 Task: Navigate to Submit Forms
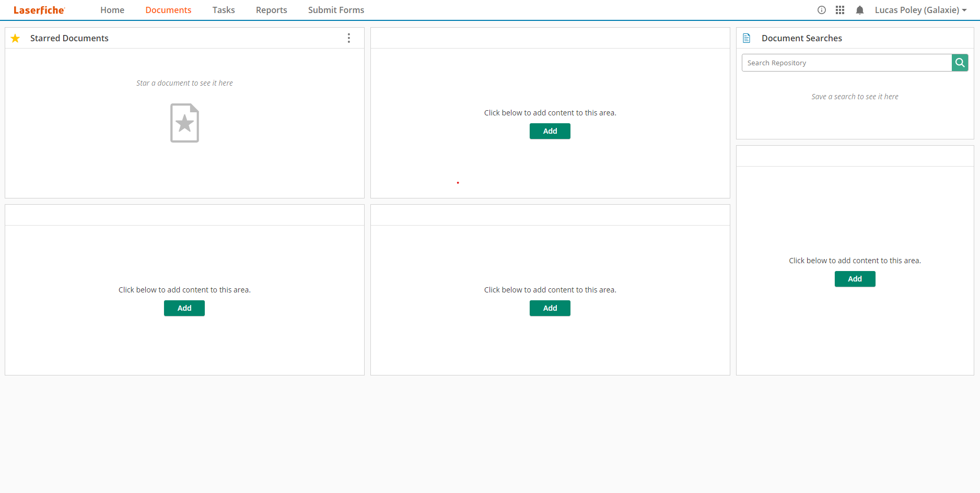[336, 10]
